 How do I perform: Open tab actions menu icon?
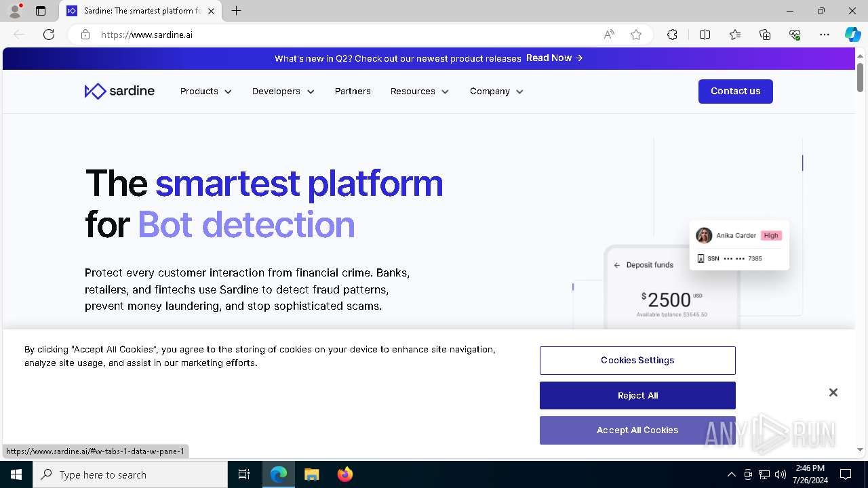(41, 11)
